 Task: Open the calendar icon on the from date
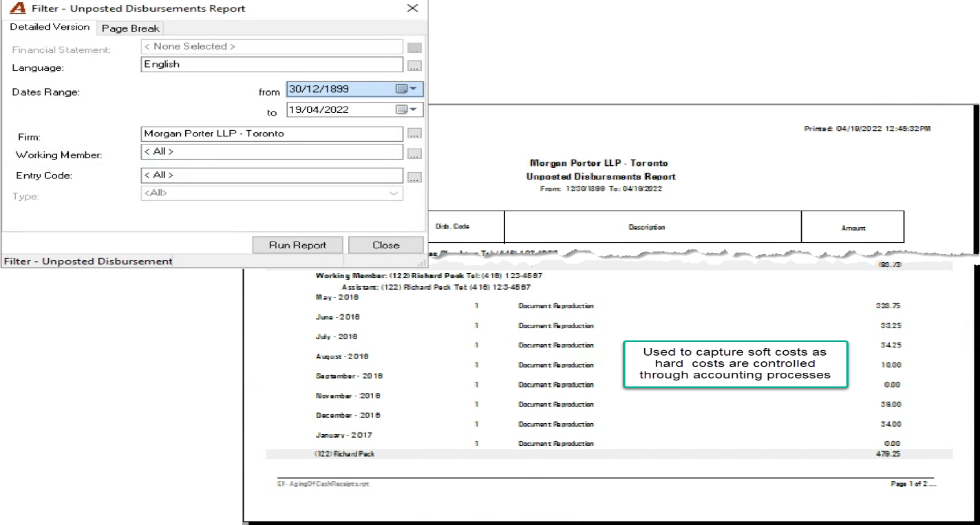tap(402, 89)
